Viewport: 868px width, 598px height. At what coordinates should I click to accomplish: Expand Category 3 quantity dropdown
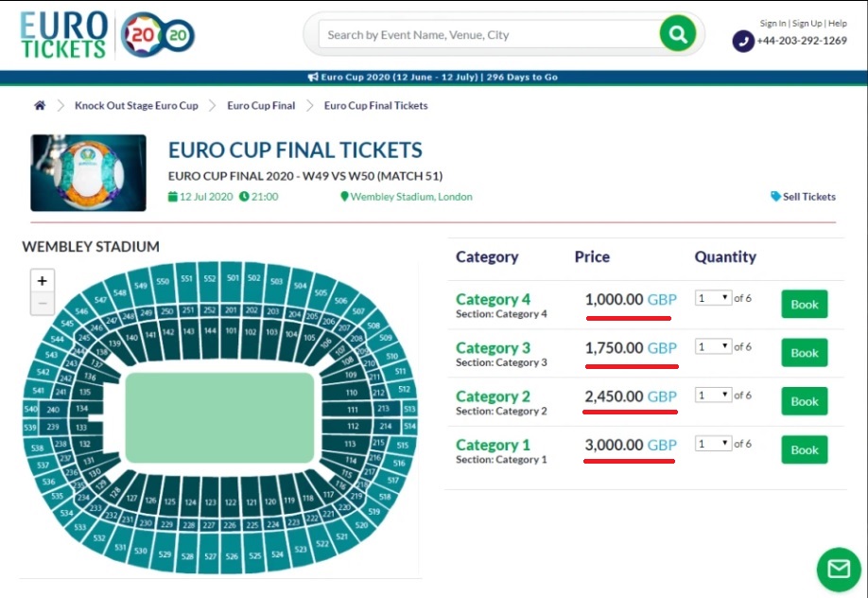tap(714, 347)
